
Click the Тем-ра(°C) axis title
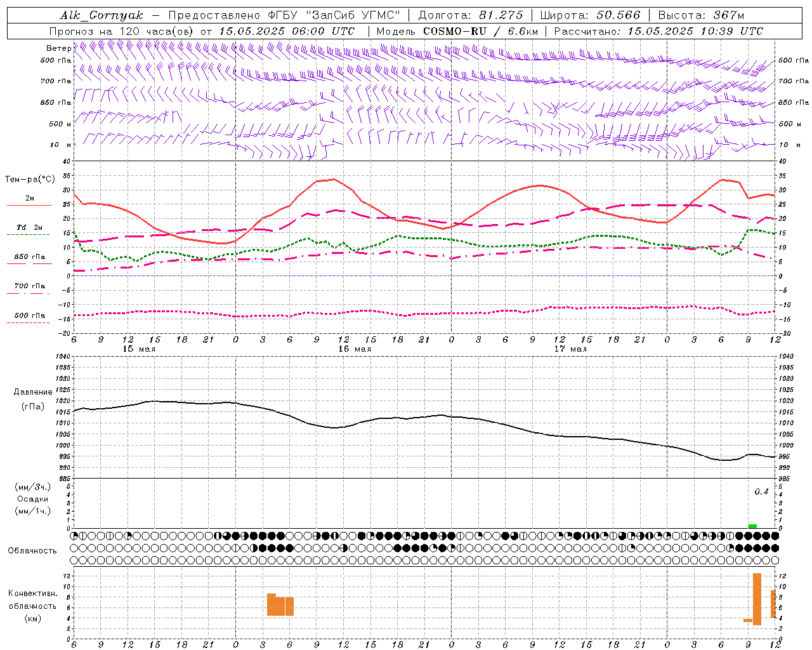click(30, 180)
